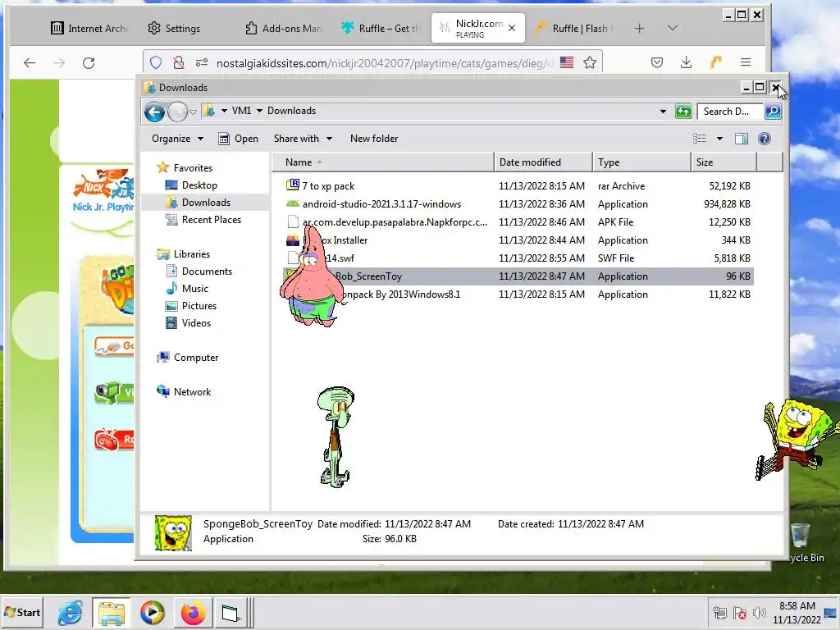
Task: Switch to Ruffle – Get the browser tab
Action: pos(381,29)
